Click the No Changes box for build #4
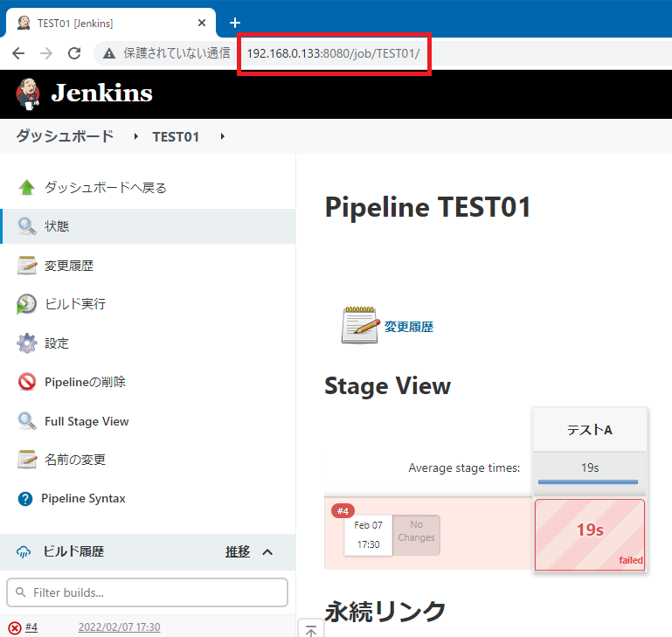 click(x=416, y=535)
